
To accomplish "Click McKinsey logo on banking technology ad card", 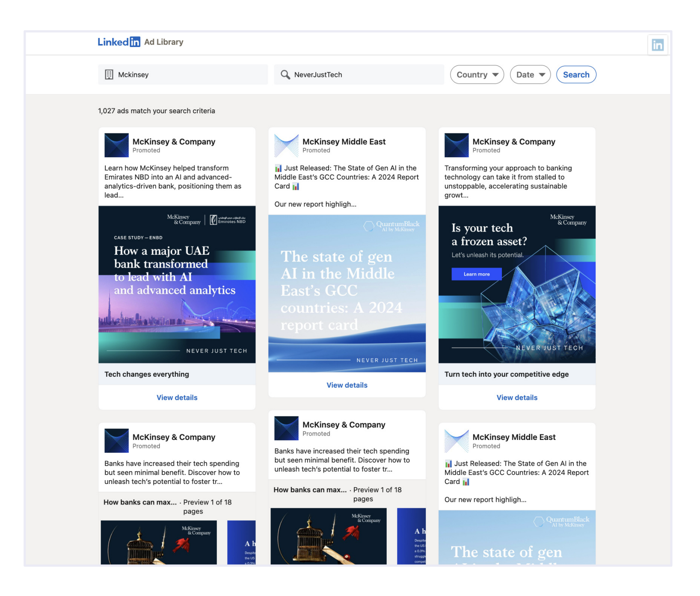I will click(x=457, y=145).
